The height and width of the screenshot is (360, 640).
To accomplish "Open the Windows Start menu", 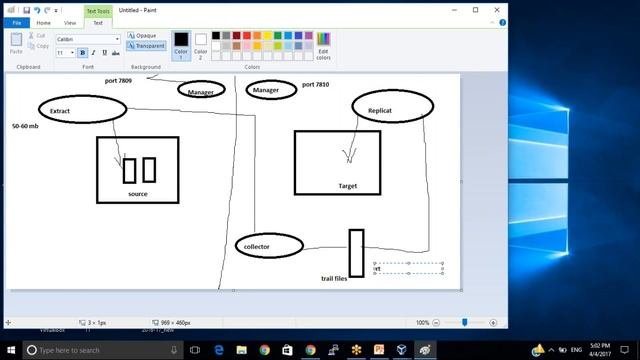I will click(x=11, y=350).
